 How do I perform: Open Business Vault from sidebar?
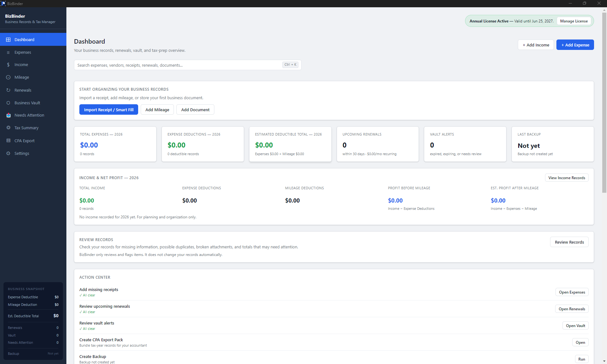[33, 103]
